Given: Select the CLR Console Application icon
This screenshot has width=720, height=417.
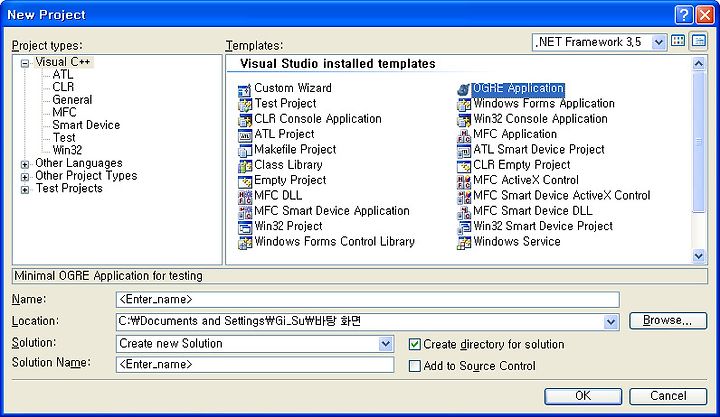Looking at the screenshot, I should pos(245,120).
